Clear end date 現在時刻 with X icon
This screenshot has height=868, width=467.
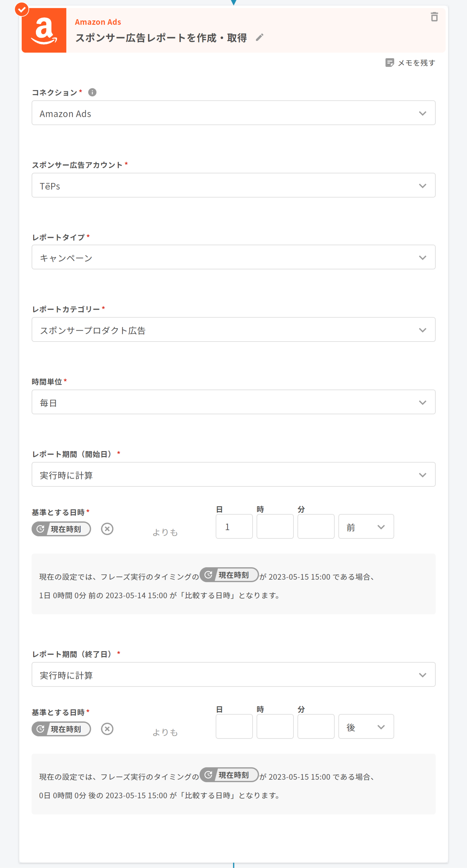tap(107, 729)
